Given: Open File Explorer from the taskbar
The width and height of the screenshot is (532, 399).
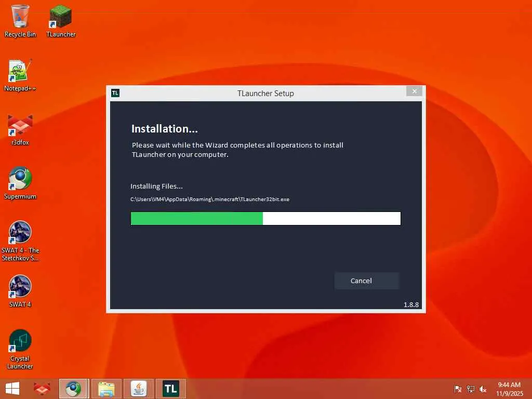Looking at the screenshot, I should [x=106, y=389].
